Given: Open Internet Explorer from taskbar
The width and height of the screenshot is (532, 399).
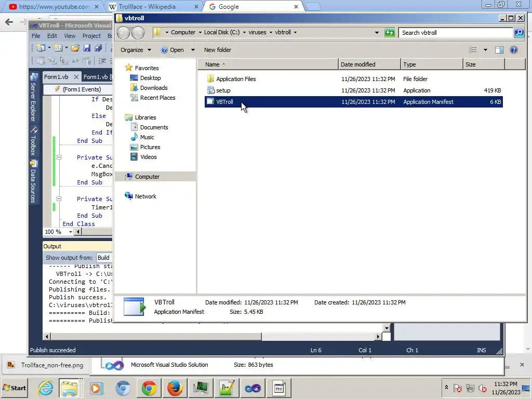Looking at the screenshot, I should click(x=45, y=388).
